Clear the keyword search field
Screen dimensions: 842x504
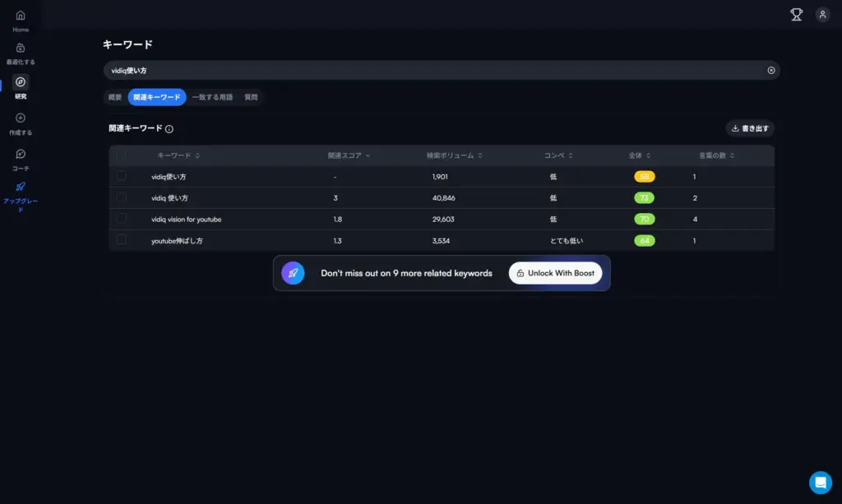[771, 71]
